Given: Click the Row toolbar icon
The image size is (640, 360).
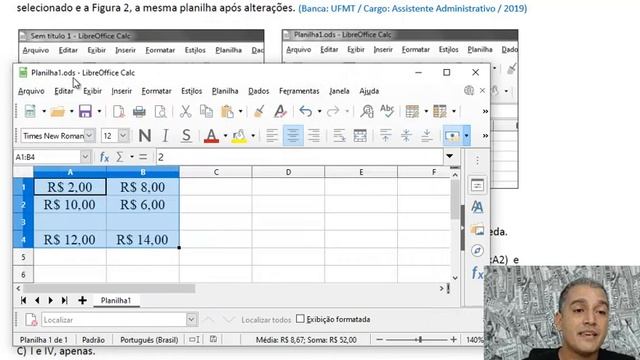Looking at the screenshot, I should tap(412, 111).
